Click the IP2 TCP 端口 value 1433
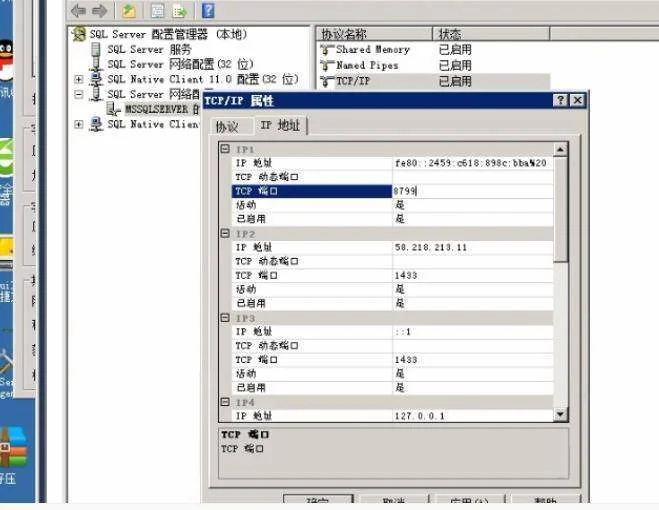The width and height of the screenshot is (659, 510). click(470, 275)
